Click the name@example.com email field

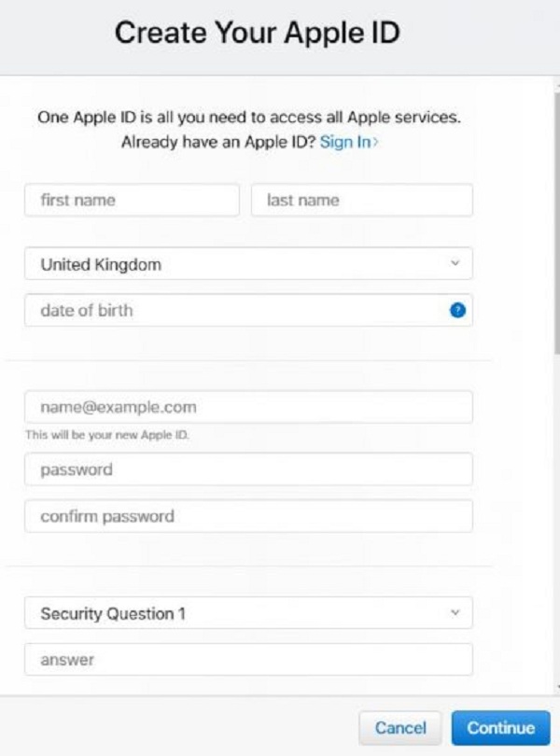(x=248, y=407)
